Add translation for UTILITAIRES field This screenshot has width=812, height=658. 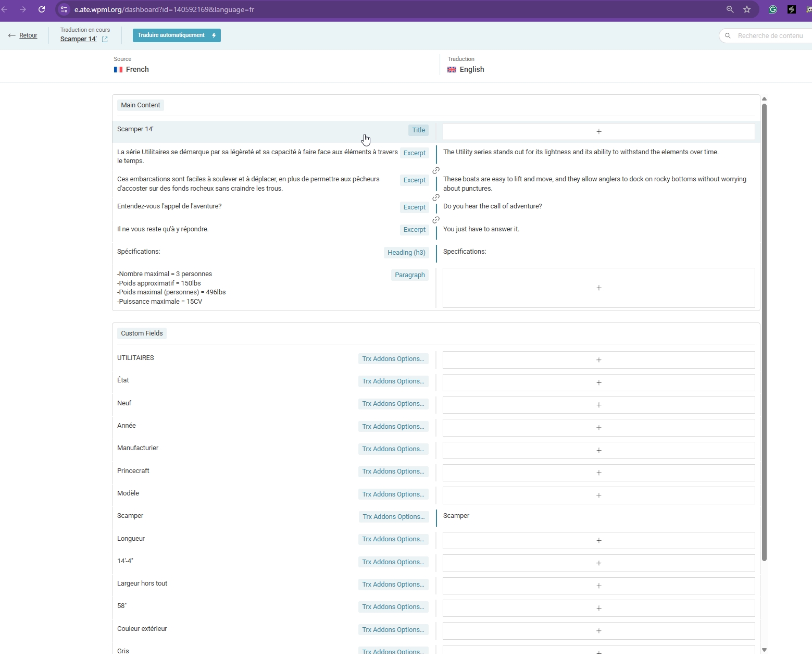coord(598,360)
